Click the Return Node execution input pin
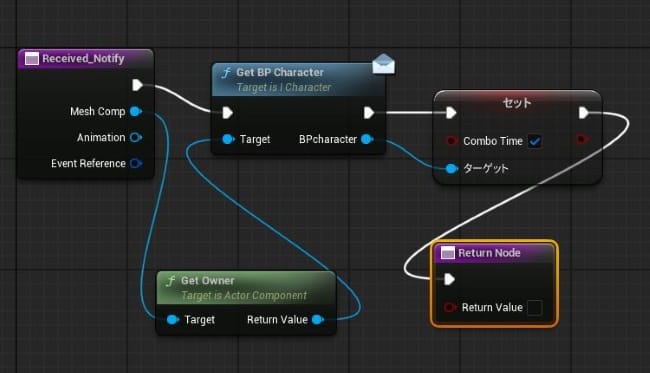Viewport: 650px width, 373px height. (x=449, y=279)
